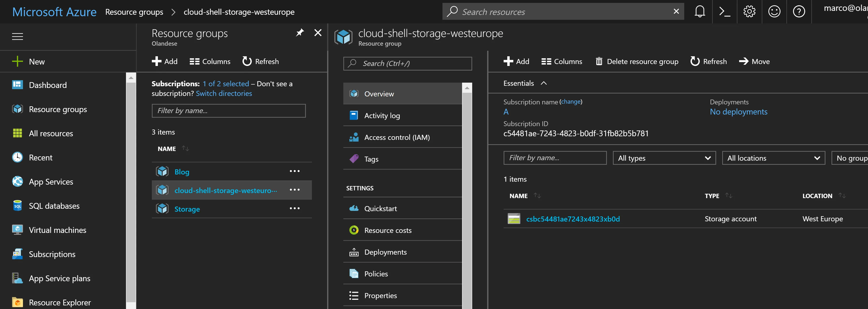This screenshot has width=868, height=309.
Task: Refresh the Resource groups list
Action: click(x=260, y=61)
